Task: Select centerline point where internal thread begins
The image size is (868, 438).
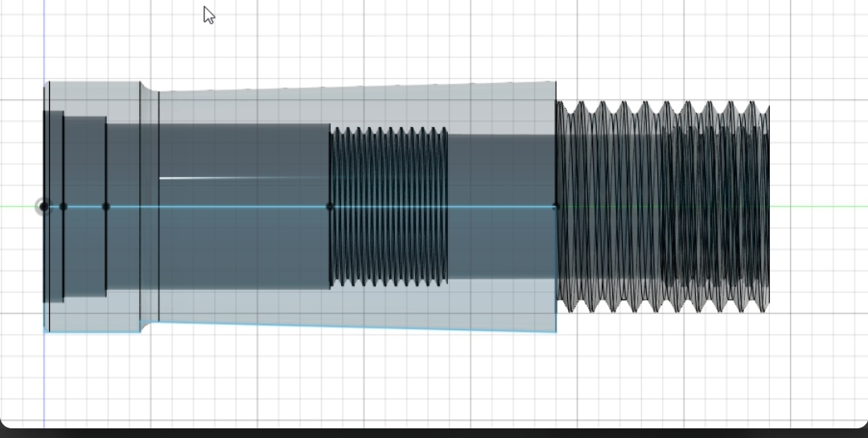Action: [x=330, y=207]
